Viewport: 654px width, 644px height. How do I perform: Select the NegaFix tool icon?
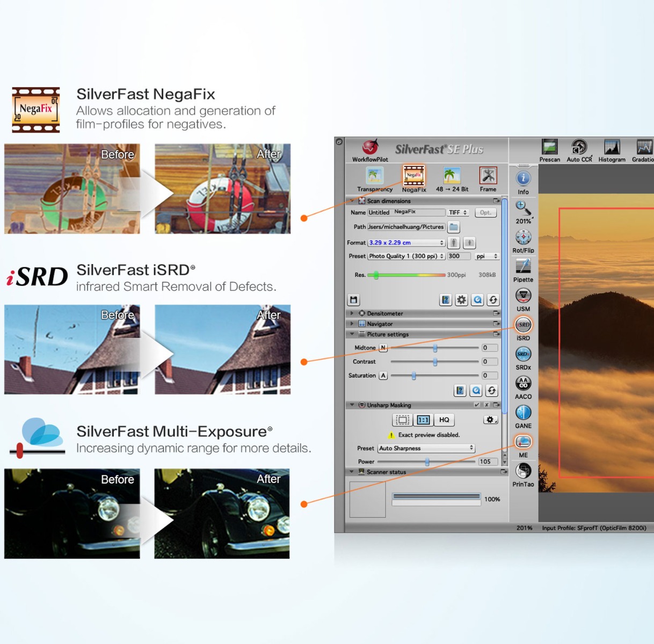413,175
